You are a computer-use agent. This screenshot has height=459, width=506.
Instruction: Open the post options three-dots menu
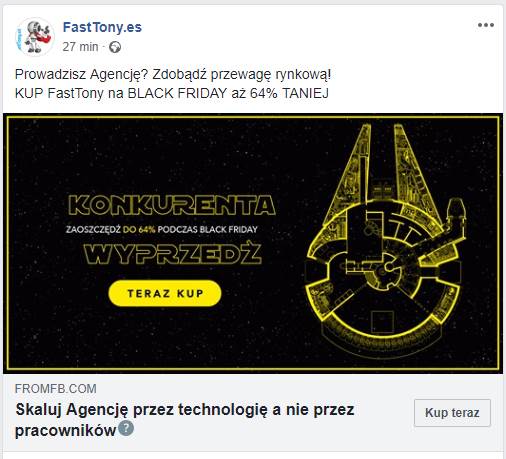pos(486,25)
